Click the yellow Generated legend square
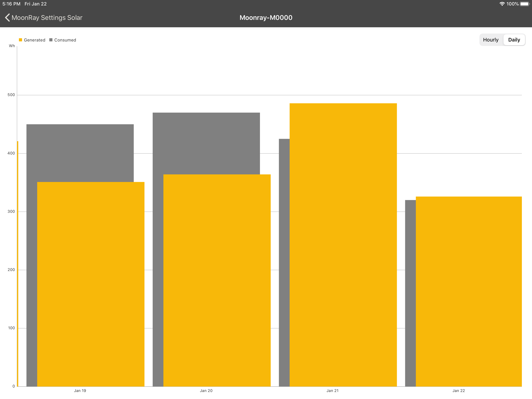Image resolution: width=532 pixels, height=399 pixels. [x=20, y=40]
